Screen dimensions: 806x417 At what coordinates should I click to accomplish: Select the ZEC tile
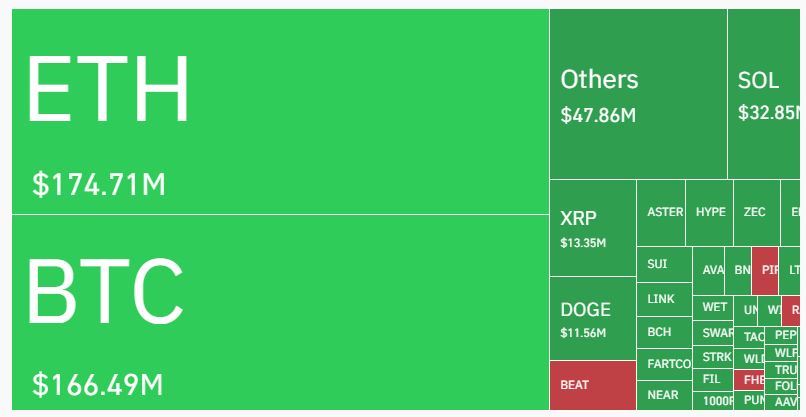point(754,212)
